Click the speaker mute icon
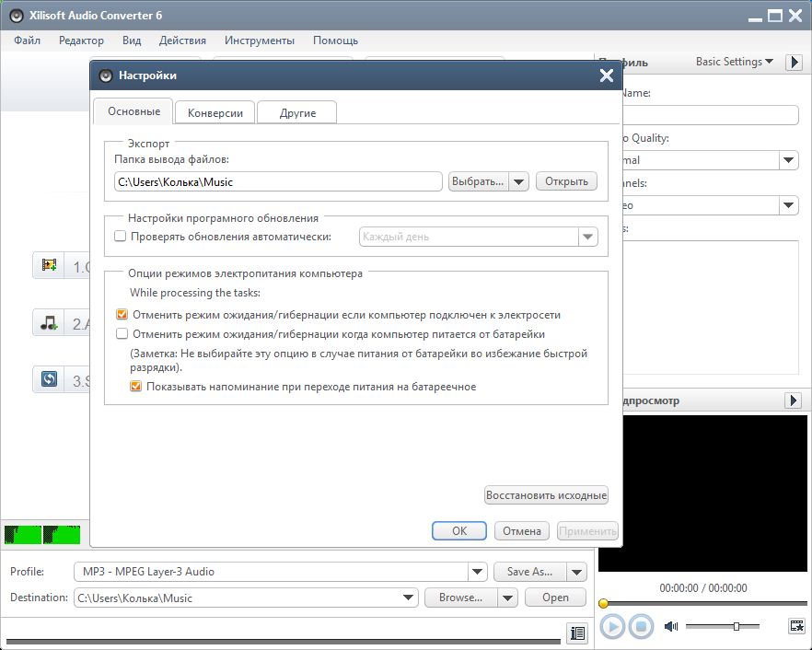The image size is (812, 650). tap(670, 626)
